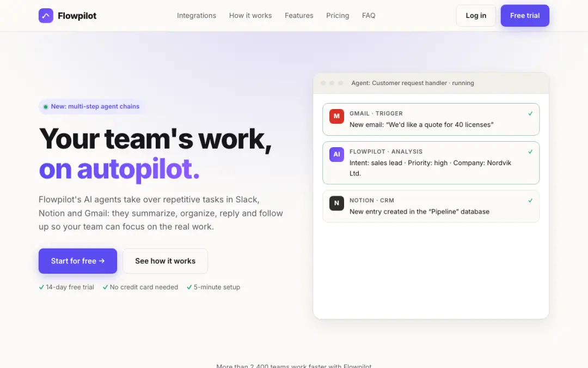
Task: Click the checkmark before 5-minute setup
Action: pos(189,287)
